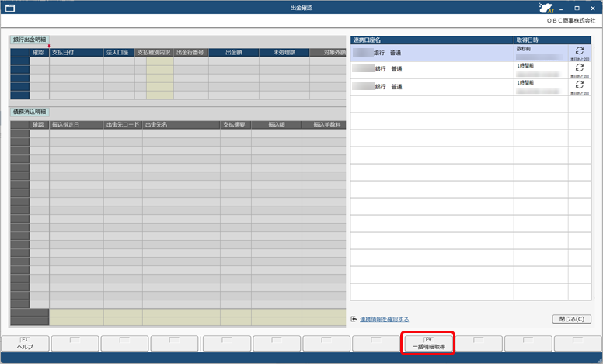Click the 出金額 column header
Viewport: 603px width, 364px height.
click(233, 53)
